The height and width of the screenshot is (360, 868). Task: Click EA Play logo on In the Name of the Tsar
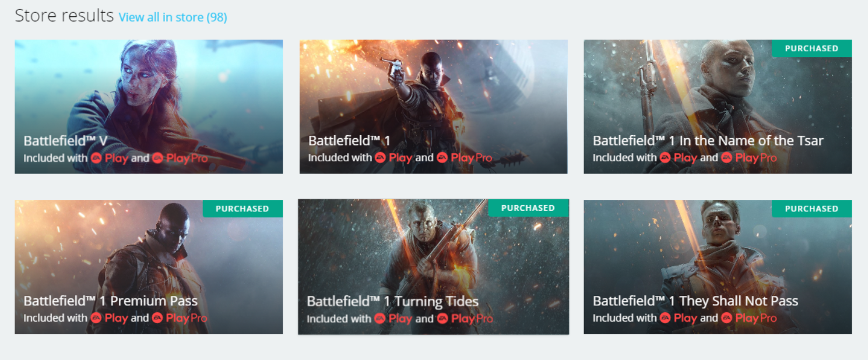[678, 158]
